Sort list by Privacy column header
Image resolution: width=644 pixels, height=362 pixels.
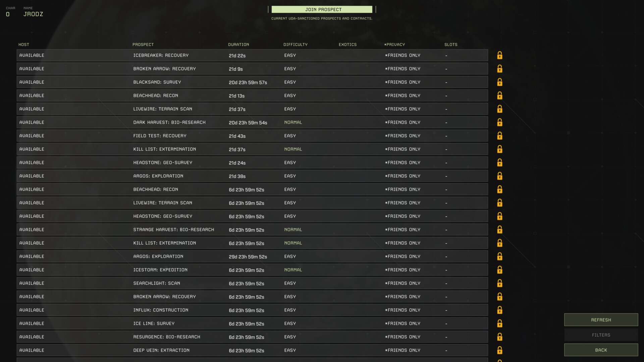394,45
